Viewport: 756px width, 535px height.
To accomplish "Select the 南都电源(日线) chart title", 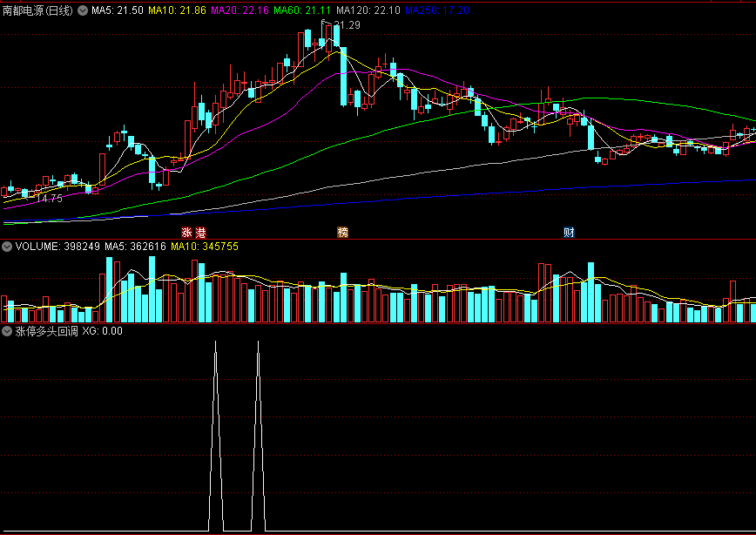I will pyautogui.click(x=37, y=10).
